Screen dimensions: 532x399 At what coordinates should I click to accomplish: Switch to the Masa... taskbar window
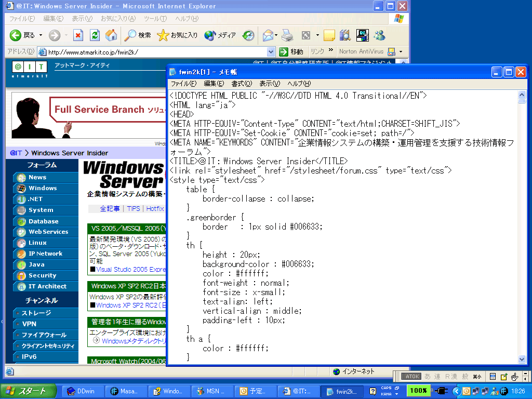(x=126, y=391)
